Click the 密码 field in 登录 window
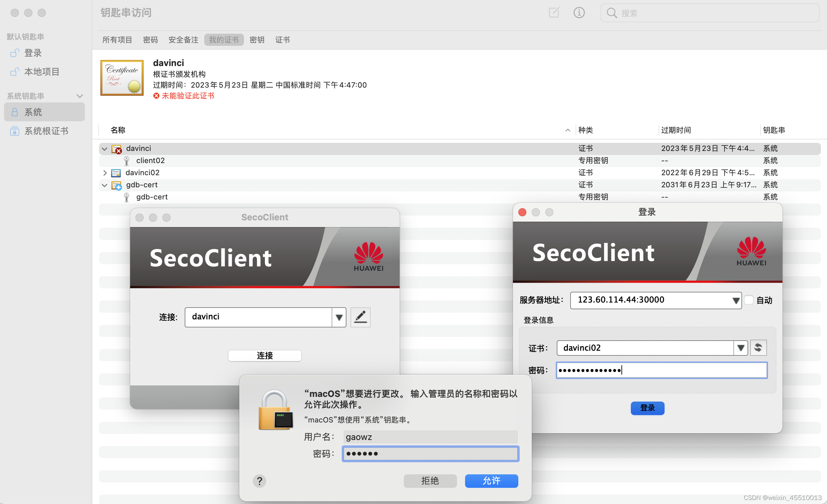The image size is (827, 504). pos(662,370)
